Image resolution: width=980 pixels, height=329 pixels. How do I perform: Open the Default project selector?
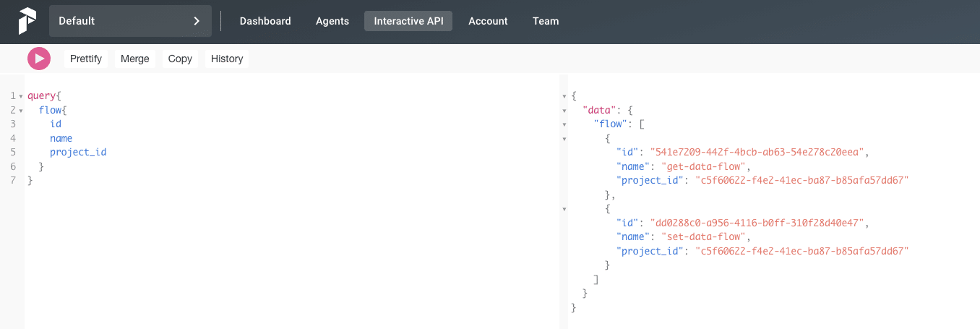(130, 21)
